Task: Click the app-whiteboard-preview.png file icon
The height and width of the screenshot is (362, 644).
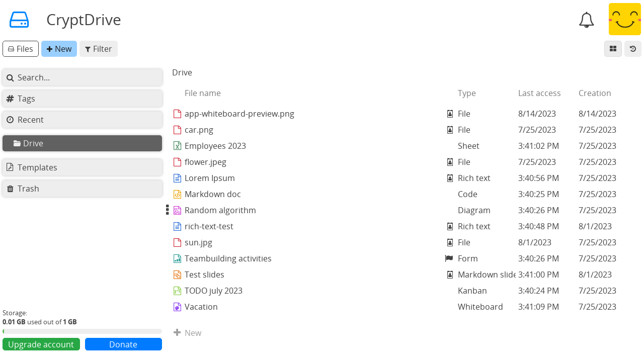Action: point(177,114)
